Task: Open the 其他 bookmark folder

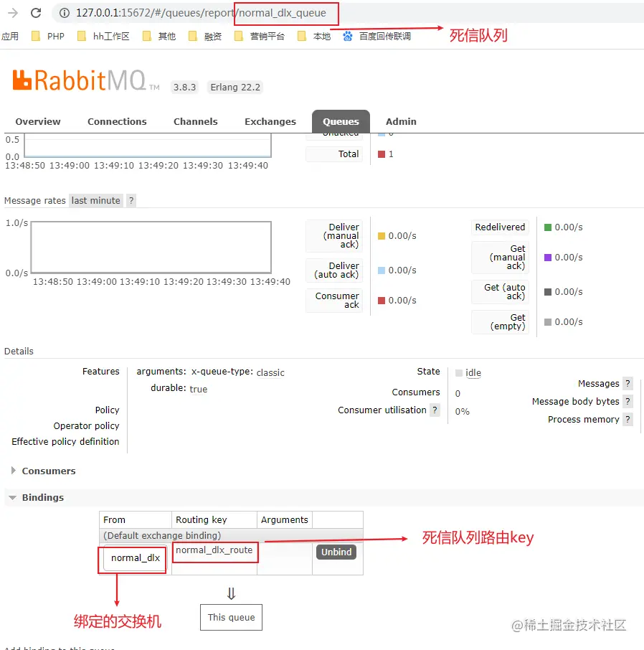Action: pyautogui.click(x=159, y=37)
